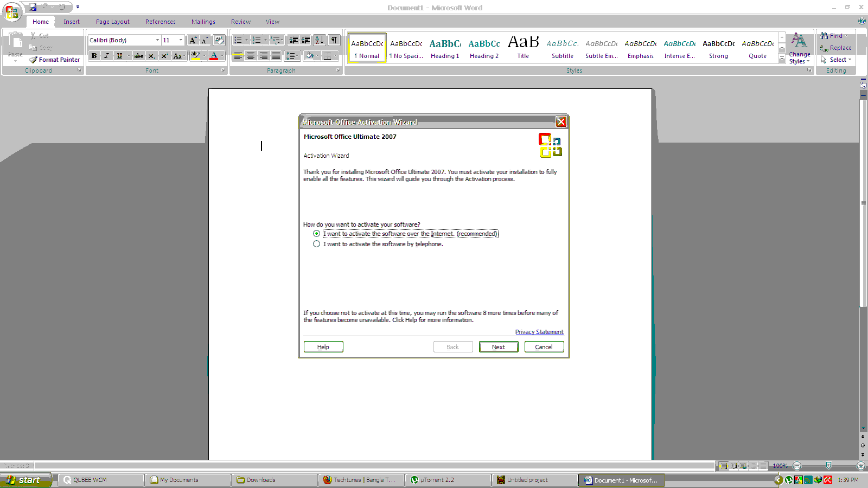Open the Review ribbon tab
Image resolution: width=868 pixels, height=488 pixels.
(x=241, y=22)
